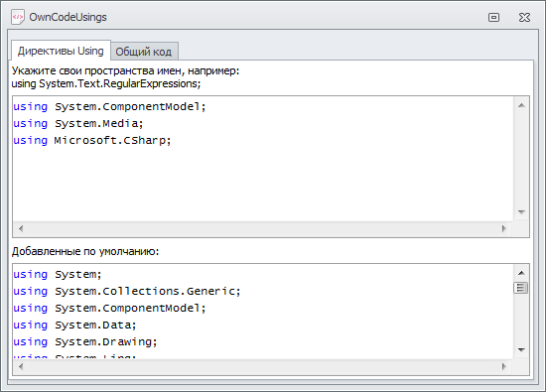Click down arrow of upper editor scrollbar
Viewport: 546px width, 392px height.
pos(521,212)
